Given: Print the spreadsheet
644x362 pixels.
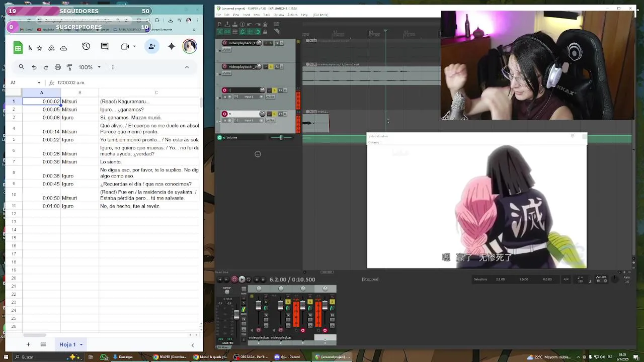Looking at the screenshot, I should tap(58, 67).
